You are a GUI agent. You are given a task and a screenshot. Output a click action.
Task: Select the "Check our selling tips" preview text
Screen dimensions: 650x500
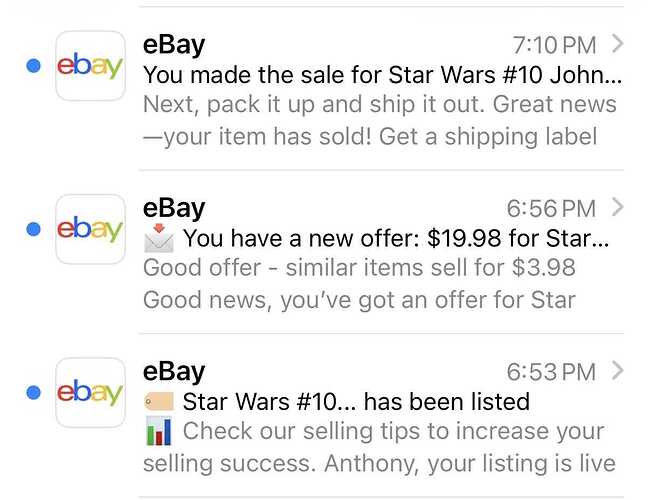point(394,432)
